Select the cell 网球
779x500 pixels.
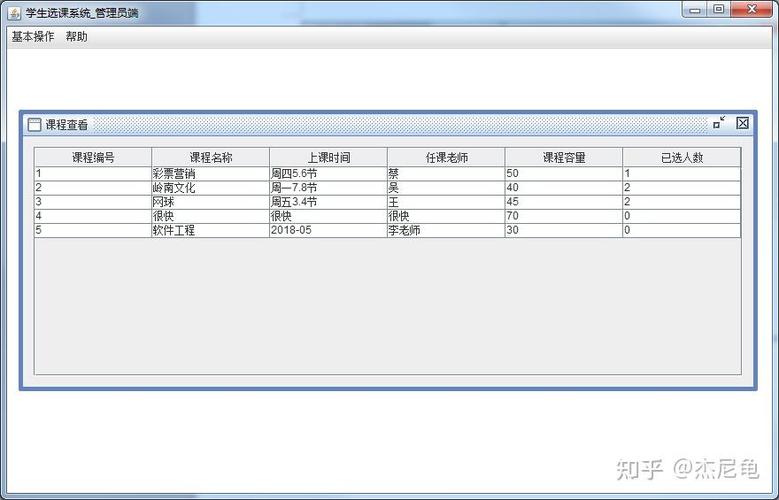[x=211, y=202]
